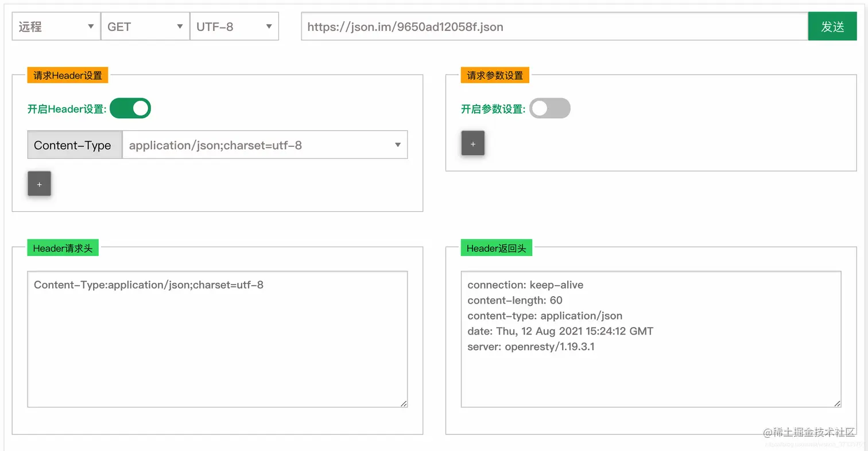Add a parameter row with plus button
The image size is (868, 451).
[473, 143]
